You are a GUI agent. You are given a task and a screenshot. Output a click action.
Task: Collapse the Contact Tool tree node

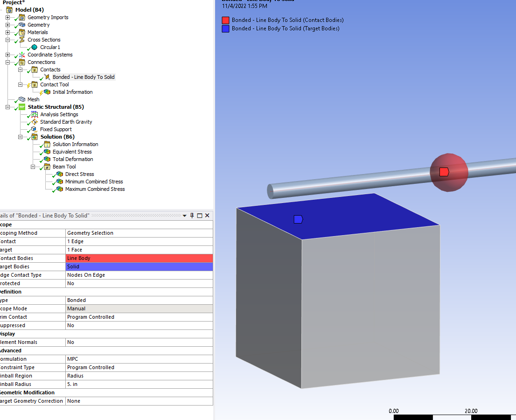tap(21, 84)
